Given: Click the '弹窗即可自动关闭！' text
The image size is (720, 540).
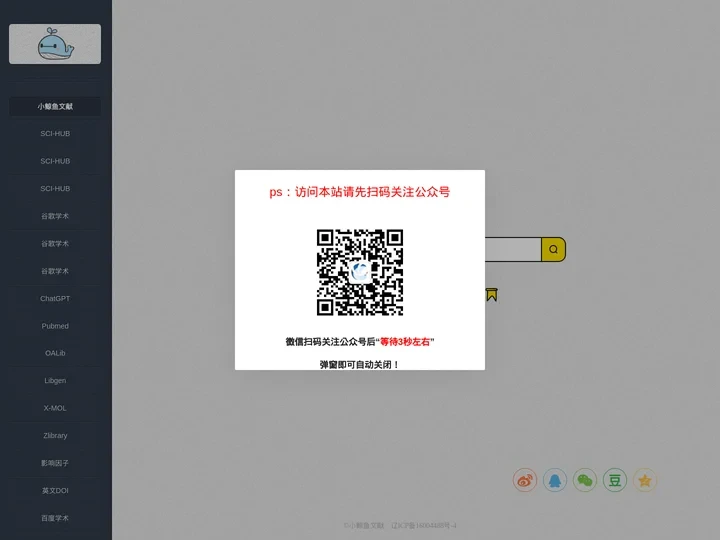Looking at the screenshot, I should (360, 365).
